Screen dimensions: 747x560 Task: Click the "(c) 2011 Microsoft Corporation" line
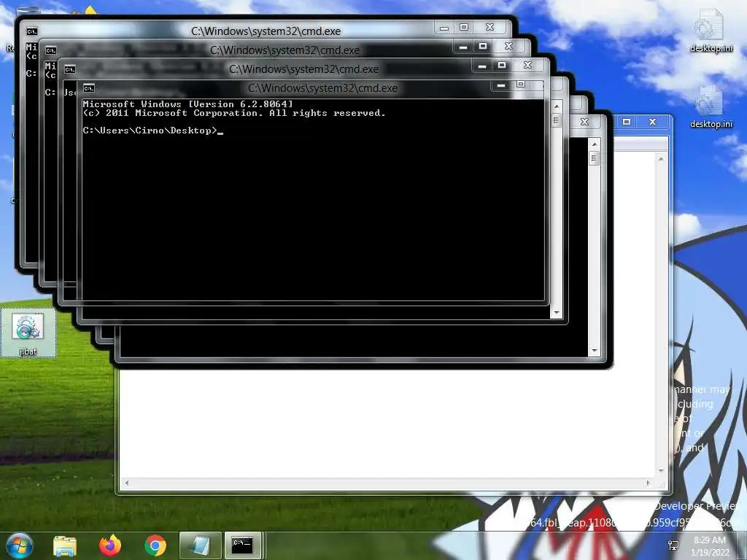click(234, 113)
